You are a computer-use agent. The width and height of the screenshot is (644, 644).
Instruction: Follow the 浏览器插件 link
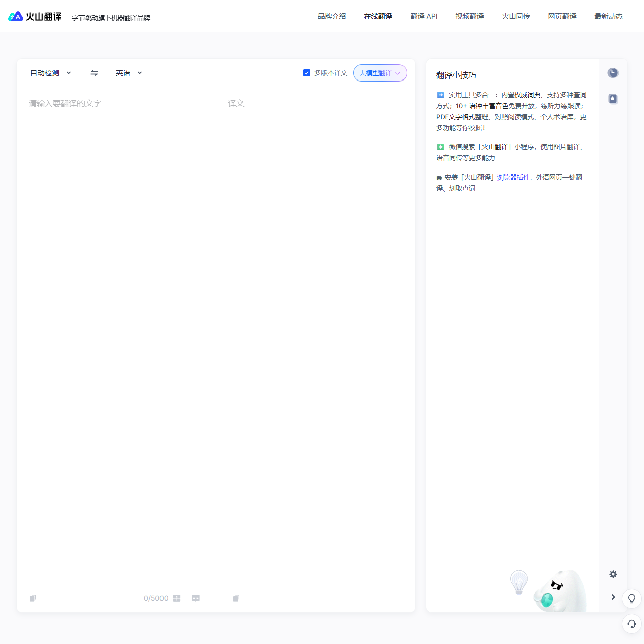[513, 177]
